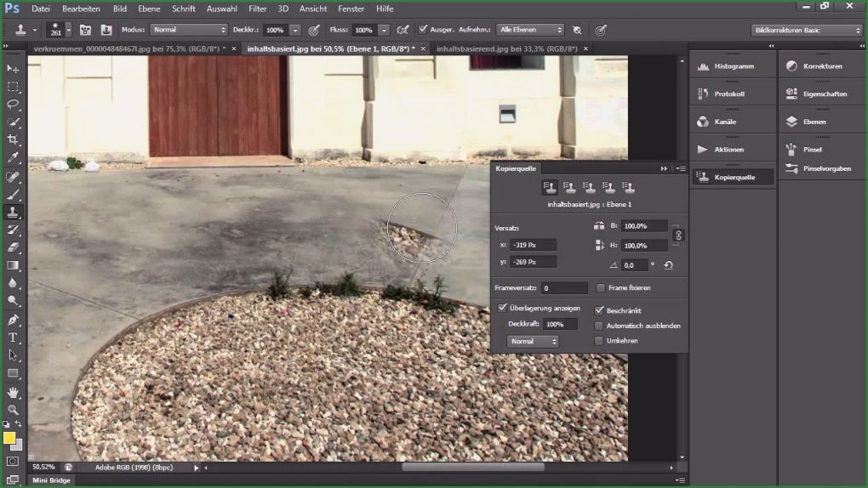This screenshot has width=868, height=488.
Task: Select the Type tool
Action: pyautogui.click(x=13, y=338)
